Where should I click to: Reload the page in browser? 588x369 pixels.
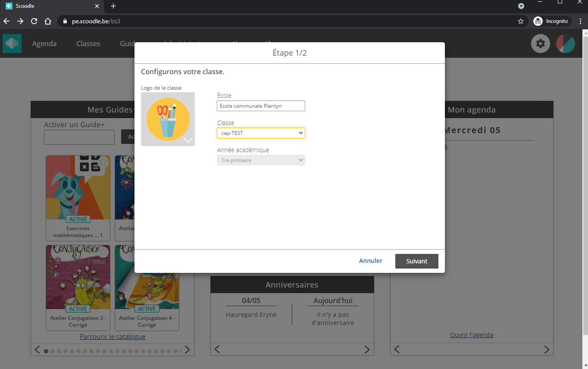pos(34,21)
